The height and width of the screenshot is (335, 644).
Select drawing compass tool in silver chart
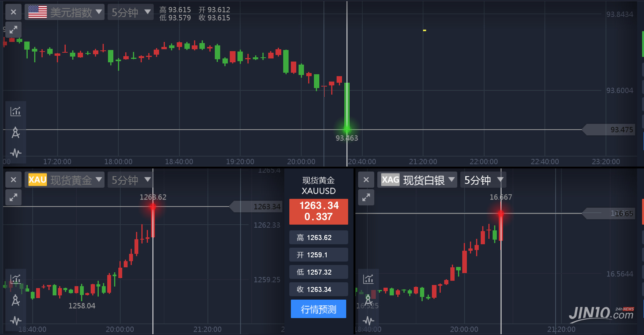pyautogui.click(x=368, y=300)
